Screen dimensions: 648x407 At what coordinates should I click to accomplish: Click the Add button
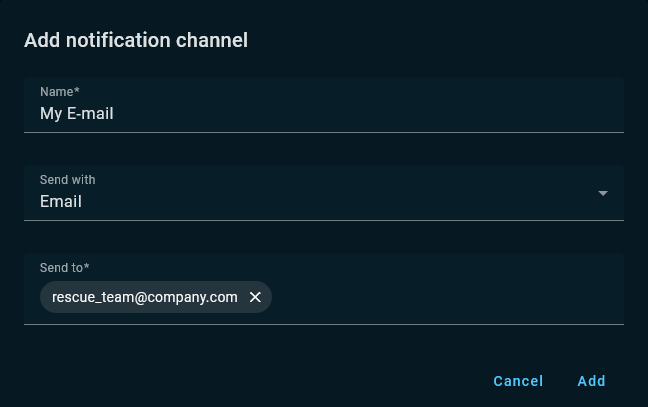coord(591,381)
